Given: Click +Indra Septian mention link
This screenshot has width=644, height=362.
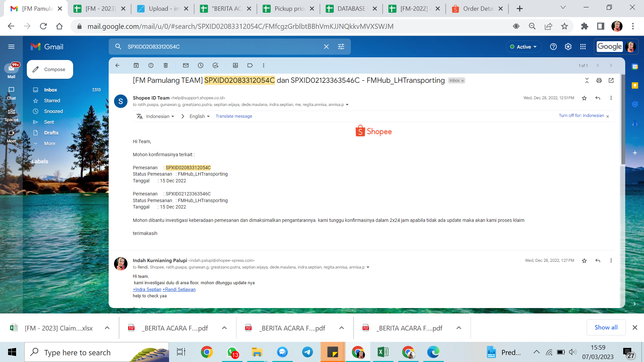Looking at the screenshot, I should click(147, 290).
